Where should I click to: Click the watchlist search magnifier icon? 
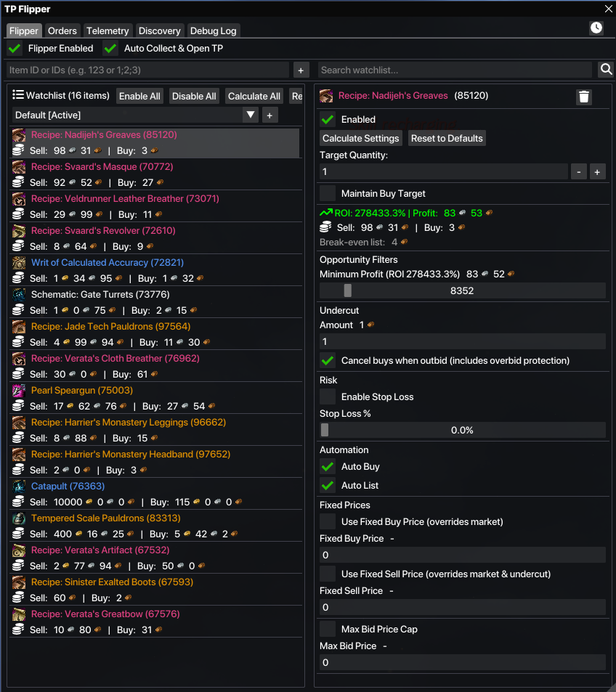point(606,70)
